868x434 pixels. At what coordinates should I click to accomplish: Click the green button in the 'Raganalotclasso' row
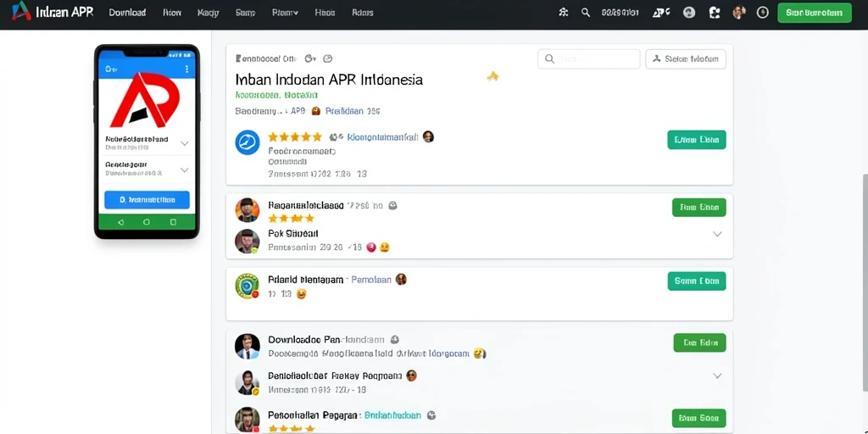point(699,208)
